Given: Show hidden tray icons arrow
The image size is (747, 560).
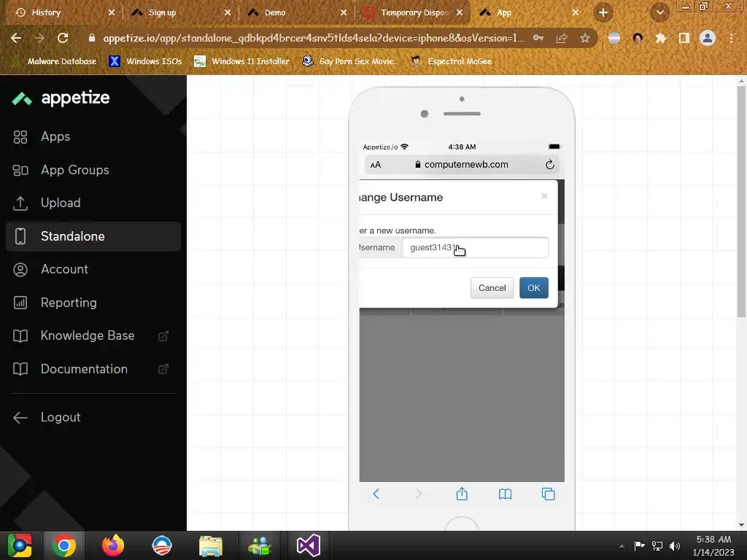Looking at the screenshot, I should click(x=622, y=545).
